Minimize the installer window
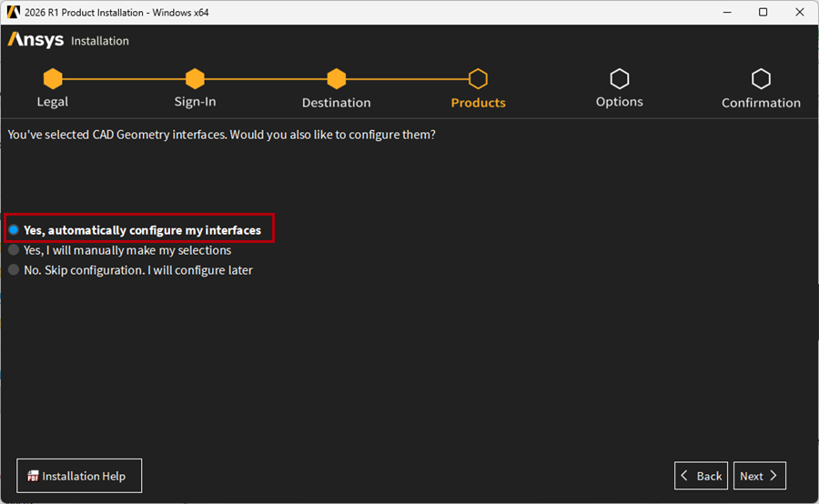This screenshot has height=504, width=819. click(x=727, y=12)
